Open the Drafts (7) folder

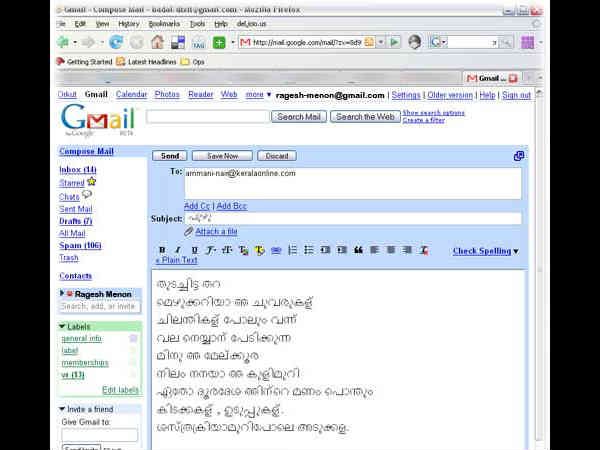pos(75,221)
